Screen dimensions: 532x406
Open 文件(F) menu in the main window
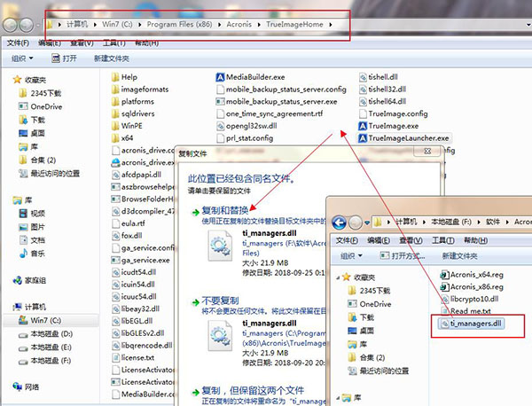coord(18,43)
